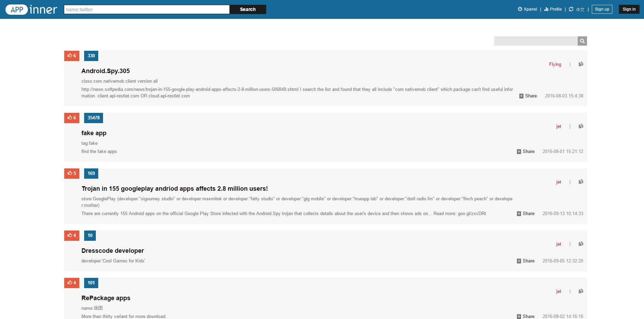Image resolution: width=644 pixels, height=319 pixels.
Task: Like the RePackage apps entry
Action: [72, 283]
